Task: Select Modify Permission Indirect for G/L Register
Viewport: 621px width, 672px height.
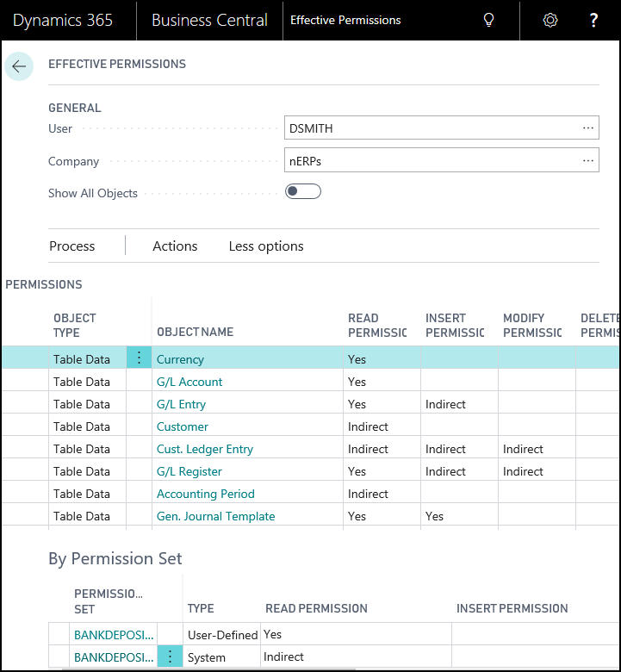Action: (537, 471)
